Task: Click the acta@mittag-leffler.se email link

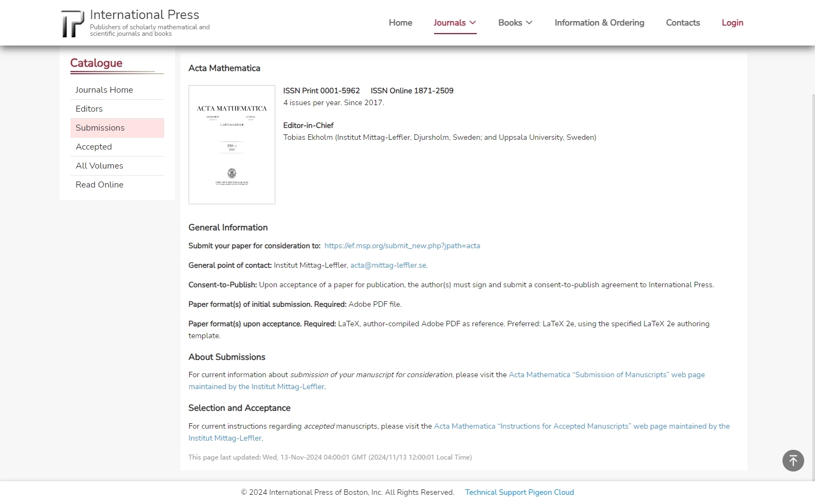Action: [x=388, y=265]
